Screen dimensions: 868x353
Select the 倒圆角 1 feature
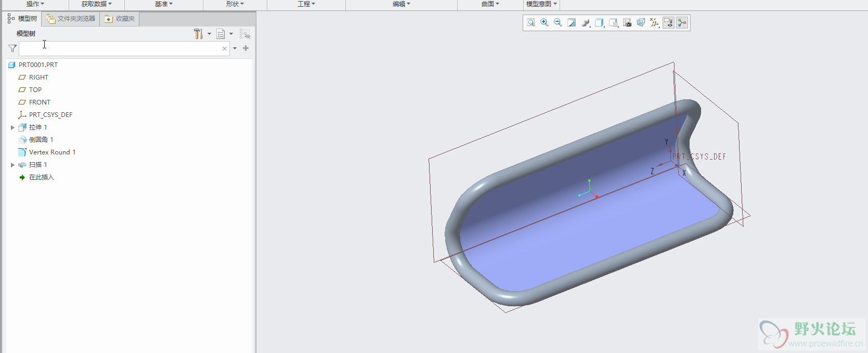click(41, 140)
